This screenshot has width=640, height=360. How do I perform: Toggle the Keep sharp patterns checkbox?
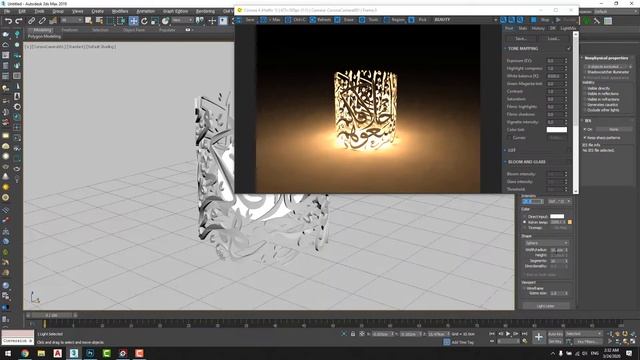[585, 138]
